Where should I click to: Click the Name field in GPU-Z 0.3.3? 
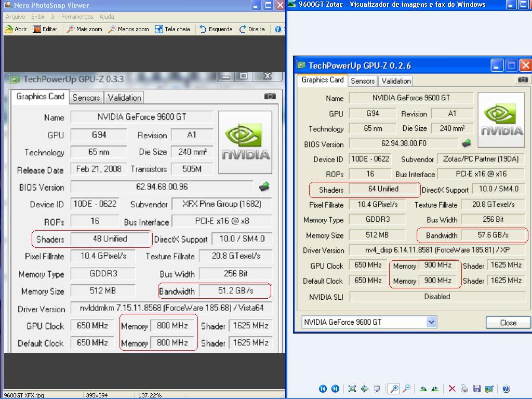(142, 117)
